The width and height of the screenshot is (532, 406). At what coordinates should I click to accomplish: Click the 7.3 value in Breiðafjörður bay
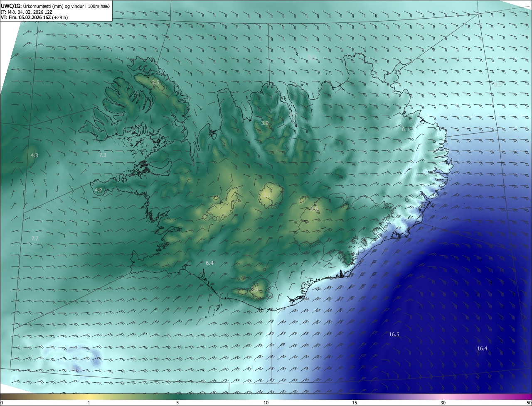click(103, 155)
